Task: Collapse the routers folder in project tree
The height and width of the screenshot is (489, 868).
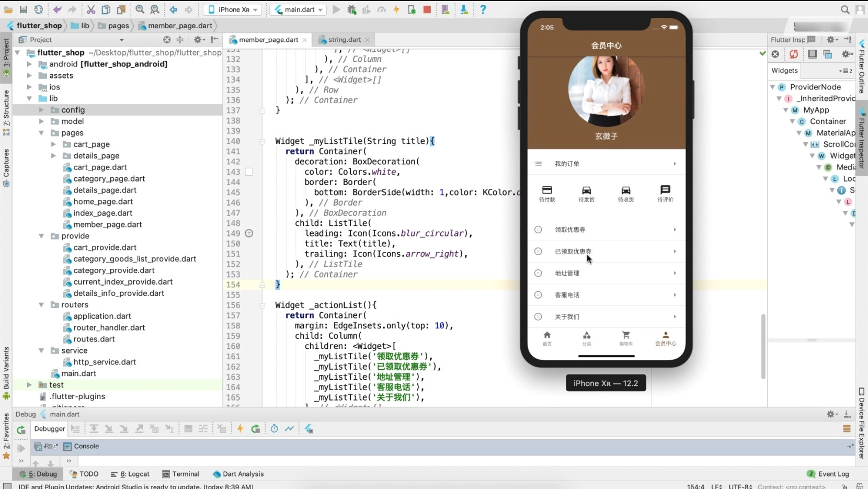Action: pos(41,305)
